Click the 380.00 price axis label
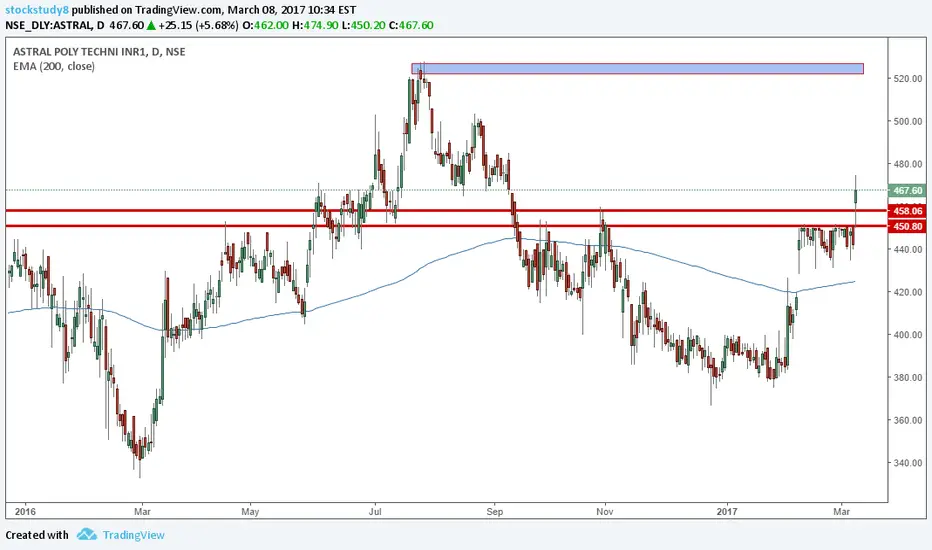The image size is (932, 550). pyautogui.click(x=908, y=377)
